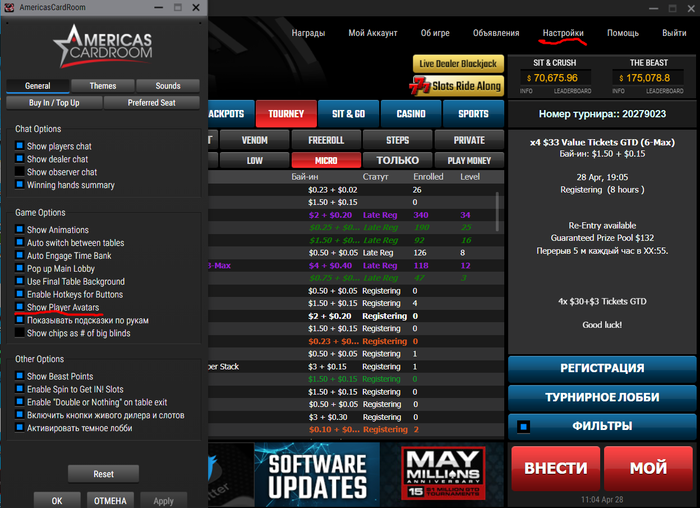Open The Beast INFO link
Image resolution: width=700 pixels, height=508 pixels.
618,91
